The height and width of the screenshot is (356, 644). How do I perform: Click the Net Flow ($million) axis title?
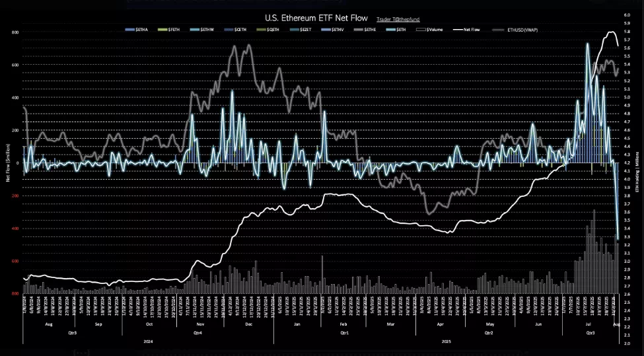click(8, 162)
